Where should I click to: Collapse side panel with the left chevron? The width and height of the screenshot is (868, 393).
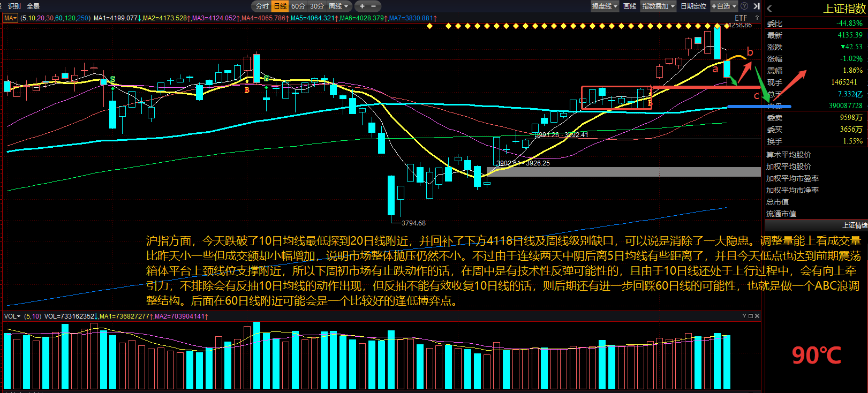click(769, 9)
